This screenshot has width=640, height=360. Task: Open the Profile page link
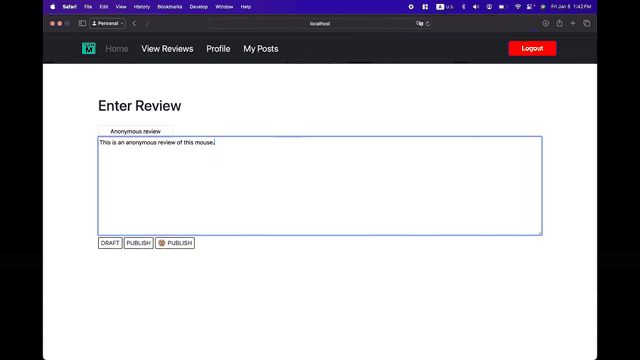pos(218,49)
